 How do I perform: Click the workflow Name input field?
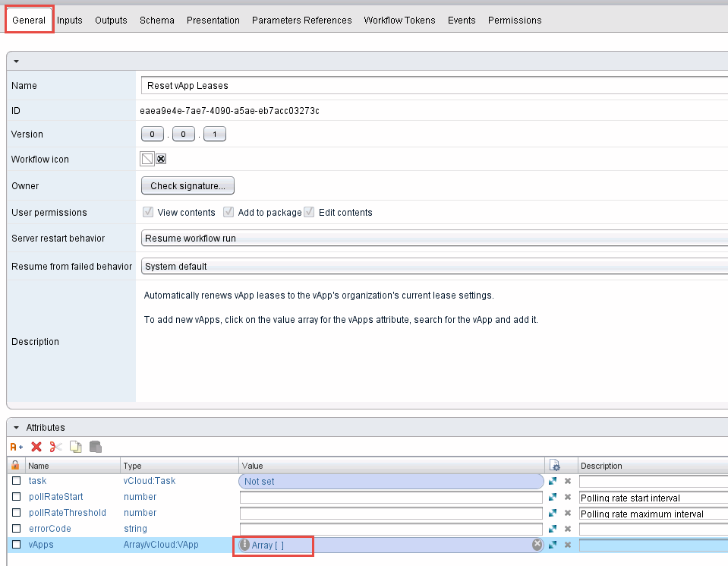[x=433, y=86]
